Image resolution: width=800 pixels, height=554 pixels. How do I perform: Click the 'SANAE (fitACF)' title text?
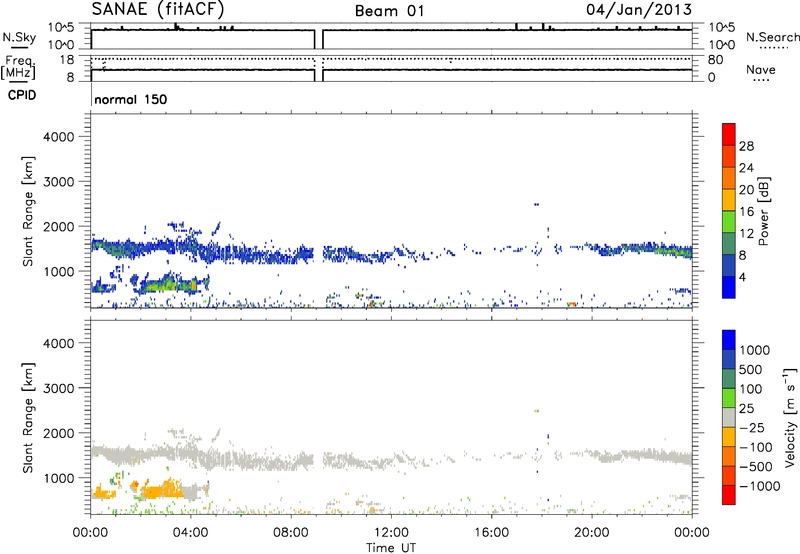click(x=158, y=9)
